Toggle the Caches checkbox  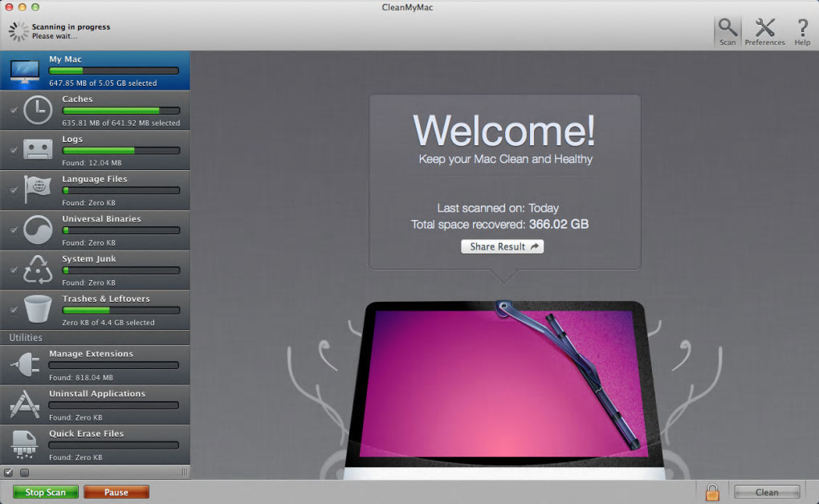pyautogui.click(x=14, y=110)
